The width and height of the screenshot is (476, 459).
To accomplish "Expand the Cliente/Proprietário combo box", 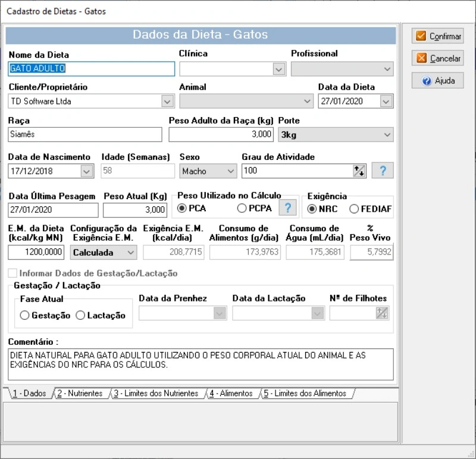I will 167,101.
